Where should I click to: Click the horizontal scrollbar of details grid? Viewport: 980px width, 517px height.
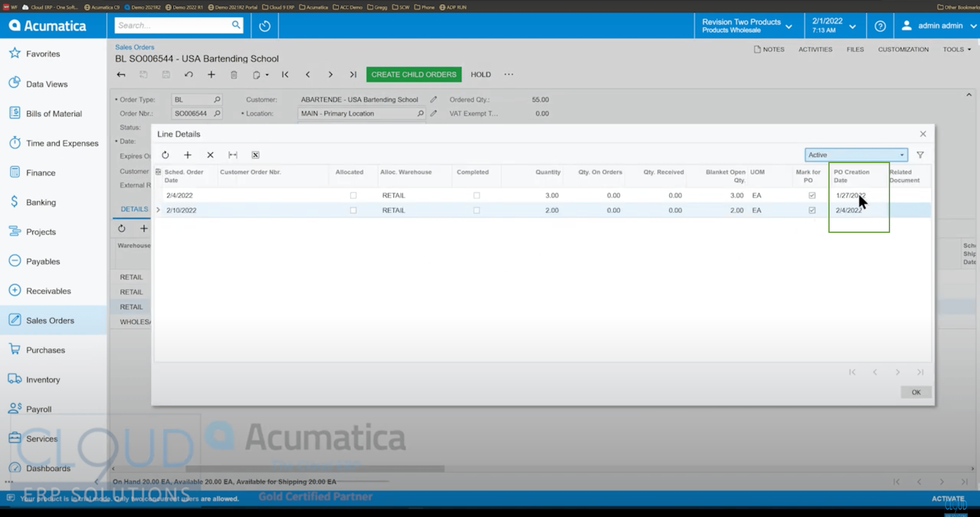point(315,469)
